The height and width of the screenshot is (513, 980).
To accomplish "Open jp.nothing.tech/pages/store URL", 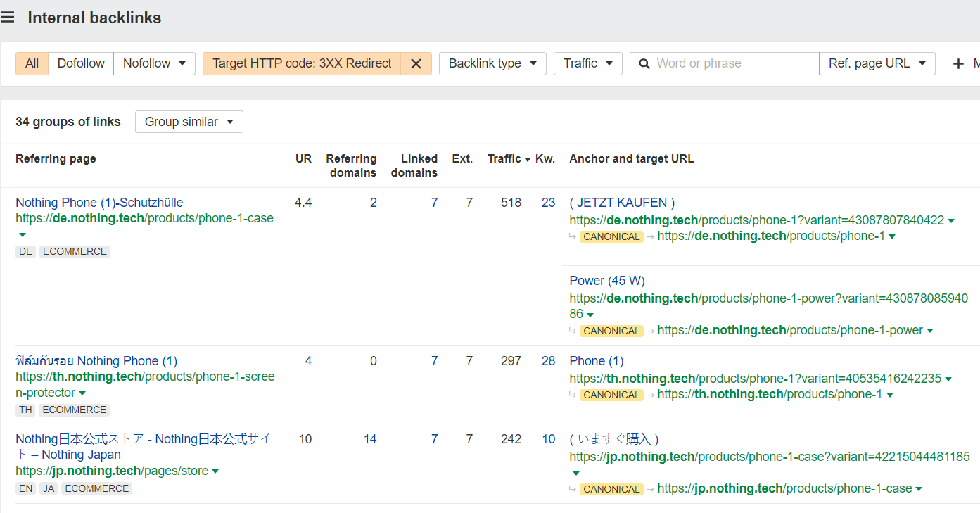I will (112, 471).
